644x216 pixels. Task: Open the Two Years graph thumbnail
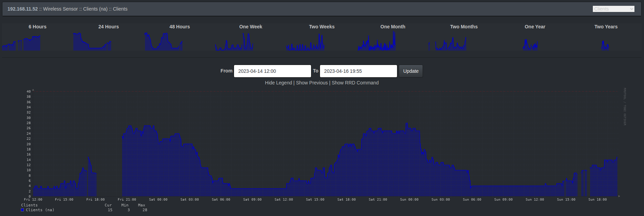605,44
